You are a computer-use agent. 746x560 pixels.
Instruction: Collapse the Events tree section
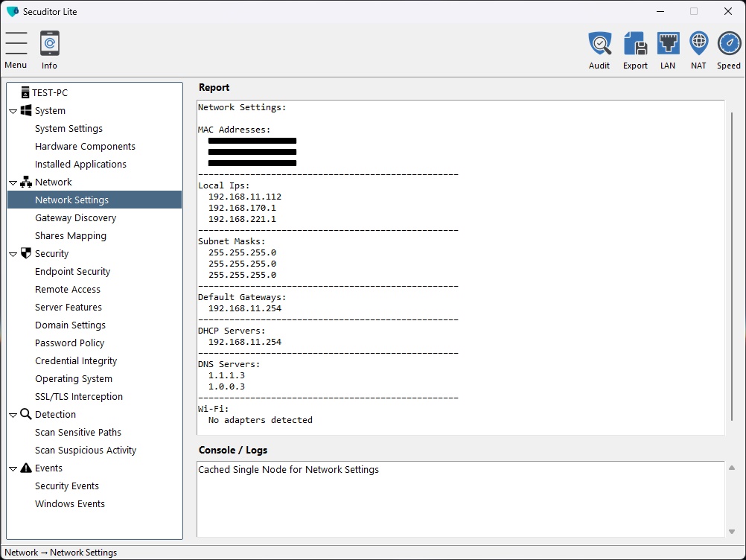[x=13, y=468]
